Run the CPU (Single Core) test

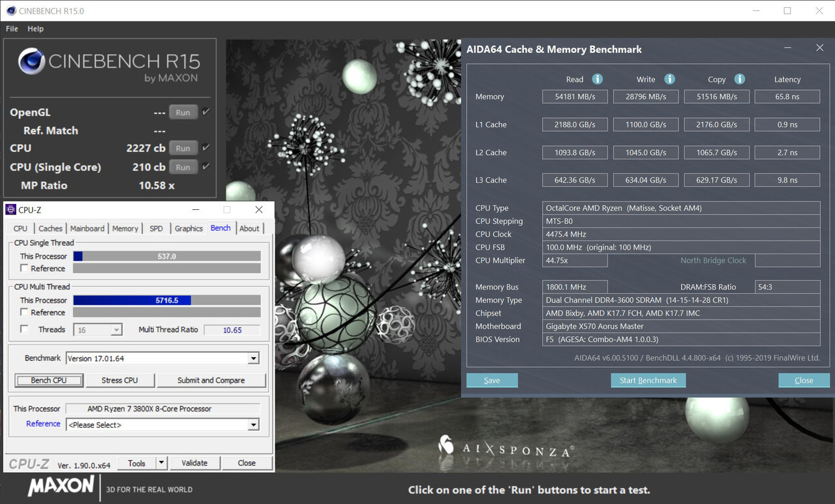[183, 167]
